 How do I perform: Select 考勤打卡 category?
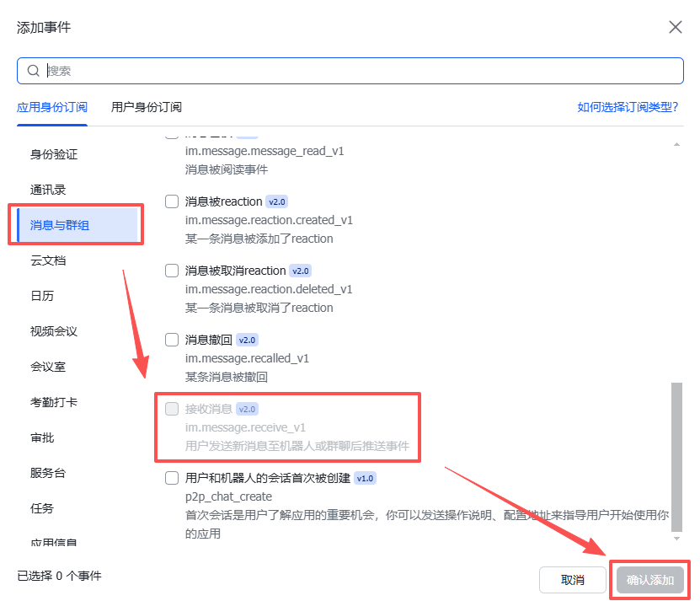[54, 402]
